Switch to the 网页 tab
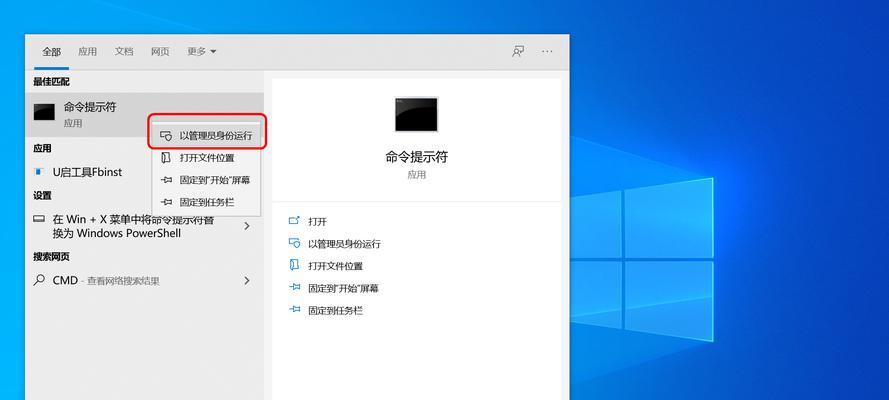The width and height of the screenshot is (889, 400). click(x=160, y=52)
